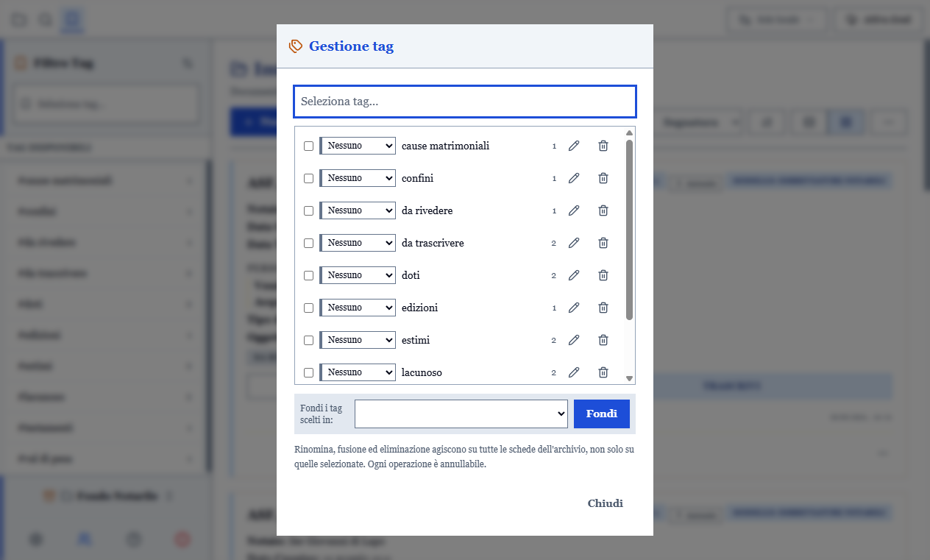Click the pencil icon next to 'doti'
The image size is (930, 560).
(x=574, y=275)
